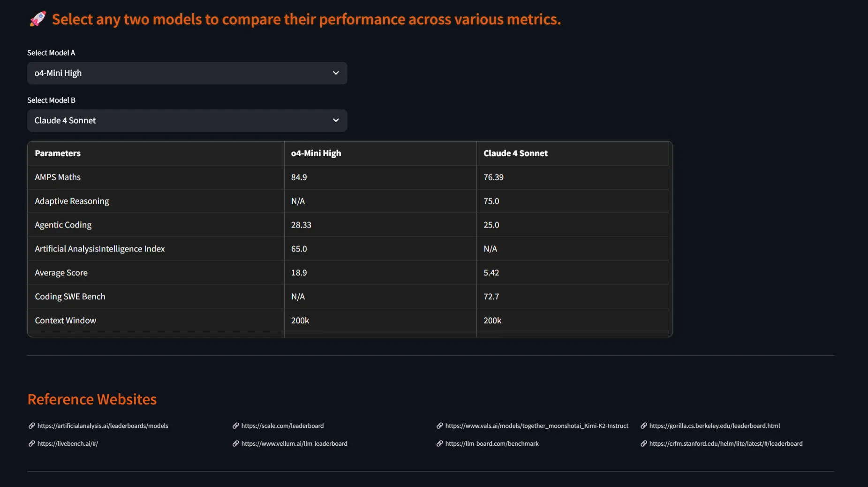Click the chevron arrow on o4-Mini High selector
This screenshot has width=868, height=487.
[x=336, y=73]
